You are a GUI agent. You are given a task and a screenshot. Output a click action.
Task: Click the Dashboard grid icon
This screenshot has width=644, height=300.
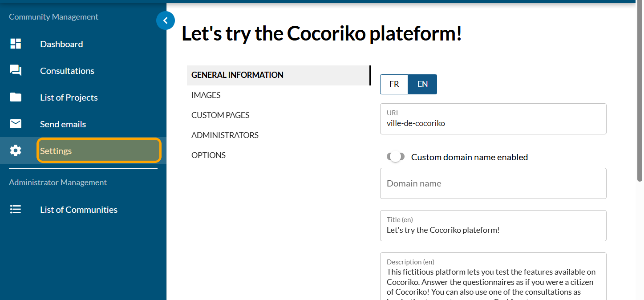click(x=16, y=44)
